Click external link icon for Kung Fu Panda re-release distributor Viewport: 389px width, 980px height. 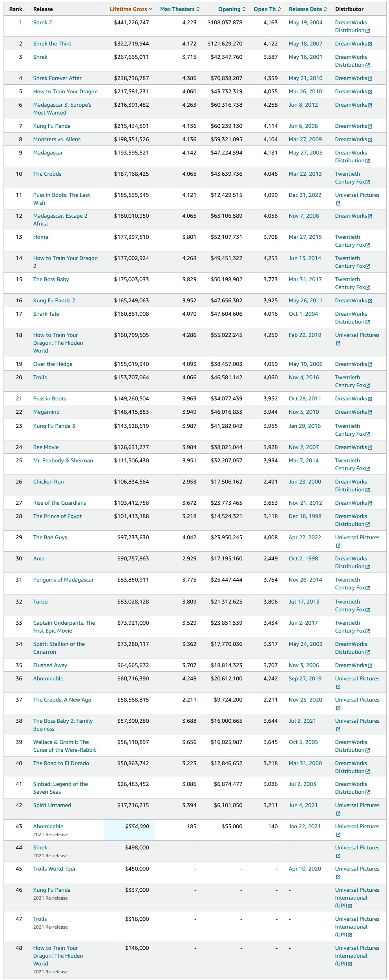click(350, 906)
